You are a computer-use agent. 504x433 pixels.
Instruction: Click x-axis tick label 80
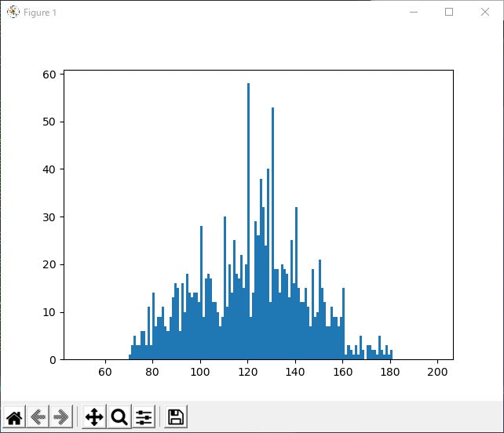coord(152,372)
